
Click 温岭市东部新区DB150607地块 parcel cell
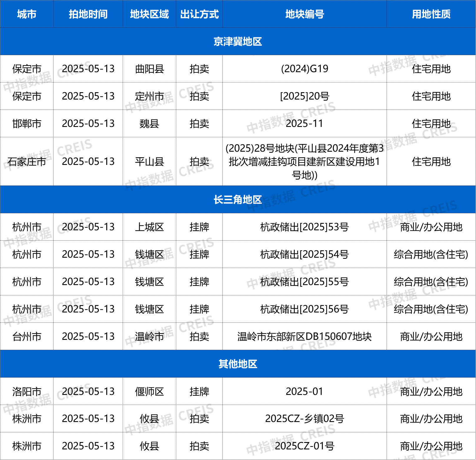(305, 337)
